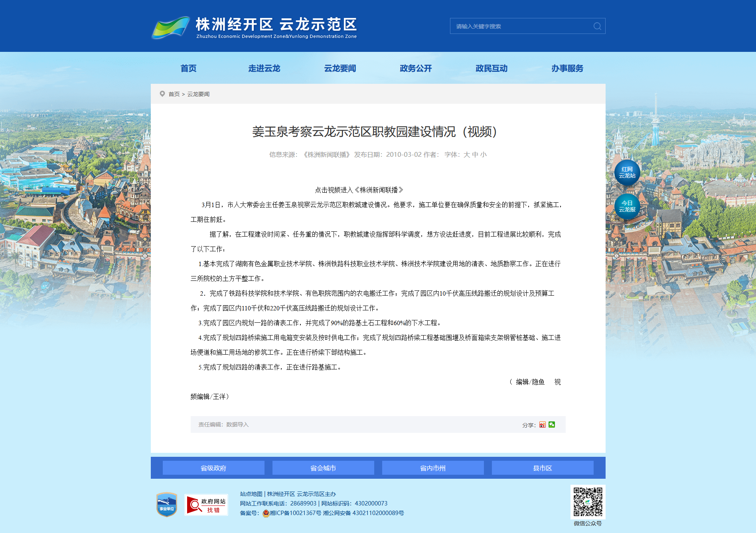The image size is (756, 533).
Task: Click the 政府网站找错 badge
Action: pyautogui.click(x=206, y=505)
